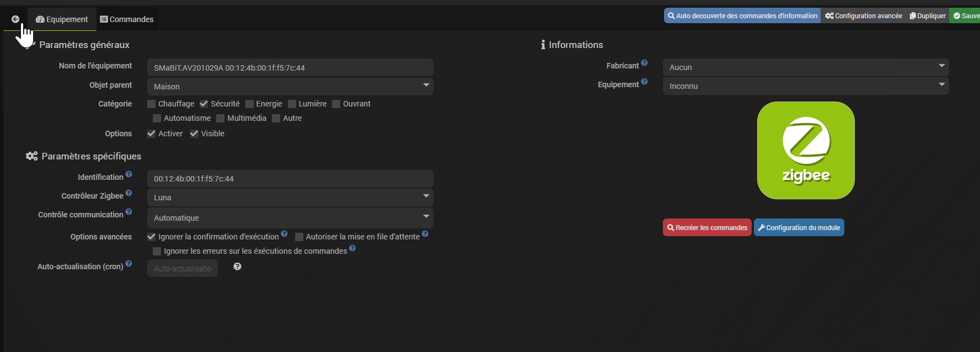980x352 pixels.
Task: Click Recréer les commandes button
Action: point(707,227)
